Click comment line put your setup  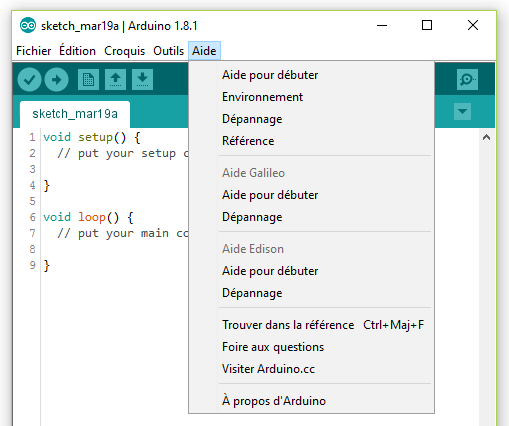[123, 153]
